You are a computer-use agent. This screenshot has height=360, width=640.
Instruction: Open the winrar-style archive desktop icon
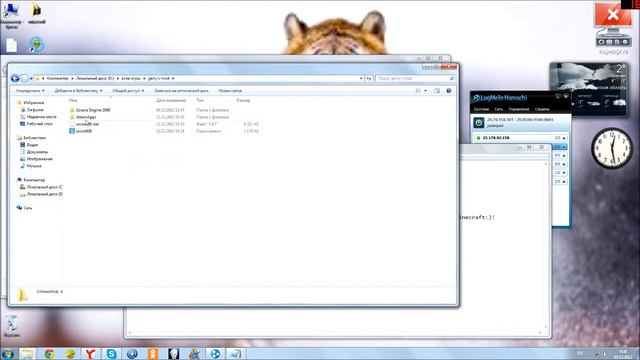tap(37, 13)
